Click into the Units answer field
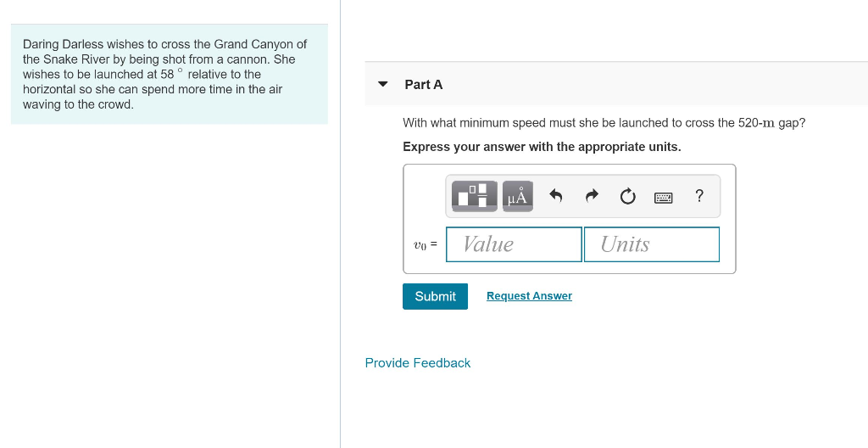This screenshot has width=868, height=448. point(652,244)
